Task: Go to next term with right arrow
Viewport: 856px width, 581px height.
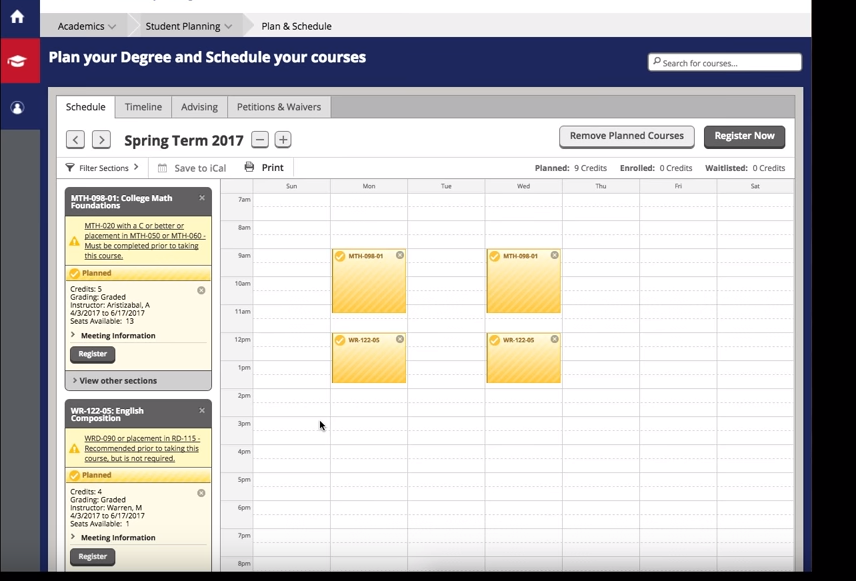Action: [101, 140]
